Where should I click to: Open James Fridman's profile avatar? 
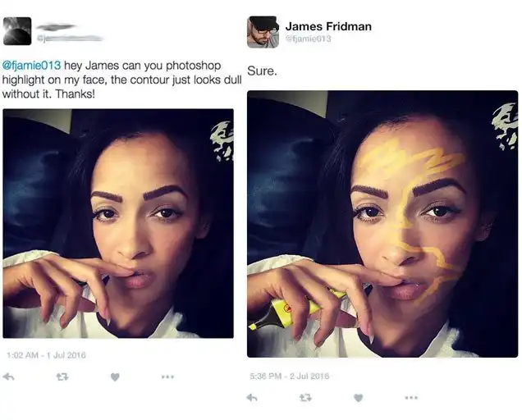[263, 32]
